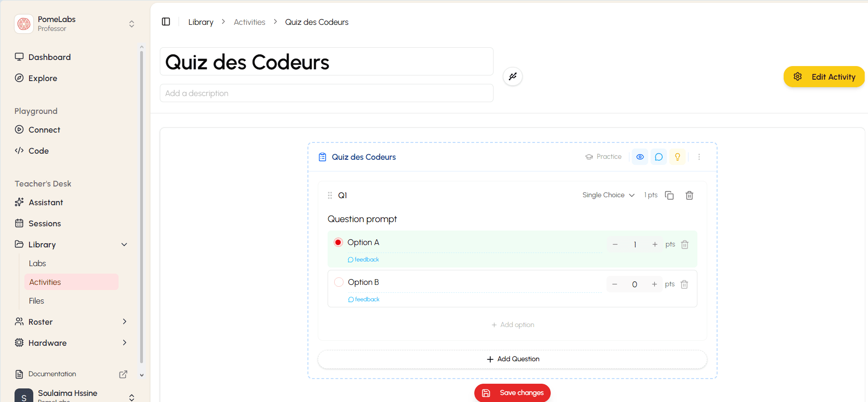Decrease Option B points with minus
The height and width of the screenshot is (402, 868).
[x=614, y=284]
